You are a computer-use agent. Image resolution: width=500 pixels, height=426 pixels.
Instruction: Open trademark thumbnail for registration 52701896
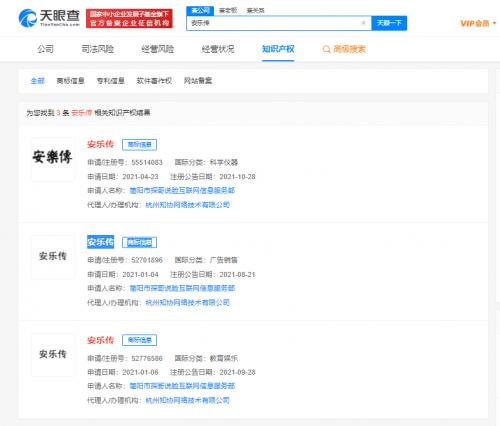[53, 257]
